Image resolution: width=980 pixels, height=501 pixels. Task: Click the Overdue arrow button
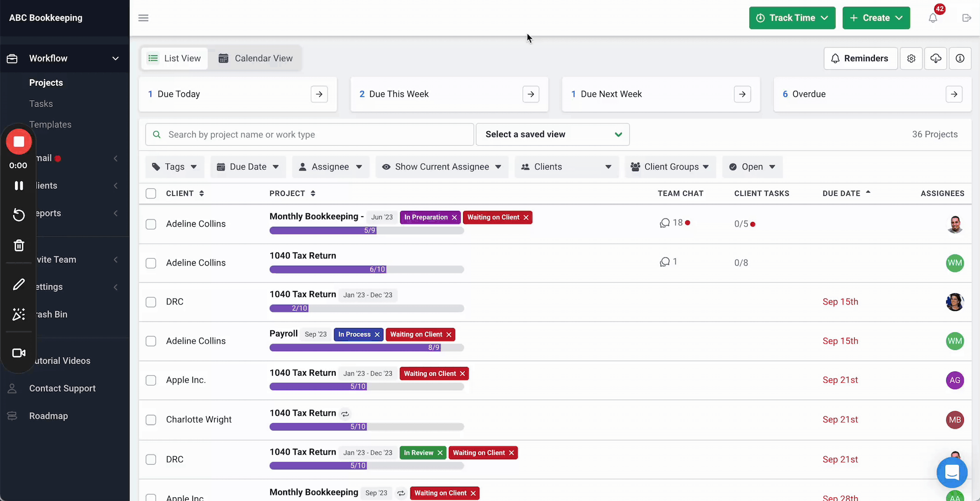pyautogui.click(x=954, y=94)
